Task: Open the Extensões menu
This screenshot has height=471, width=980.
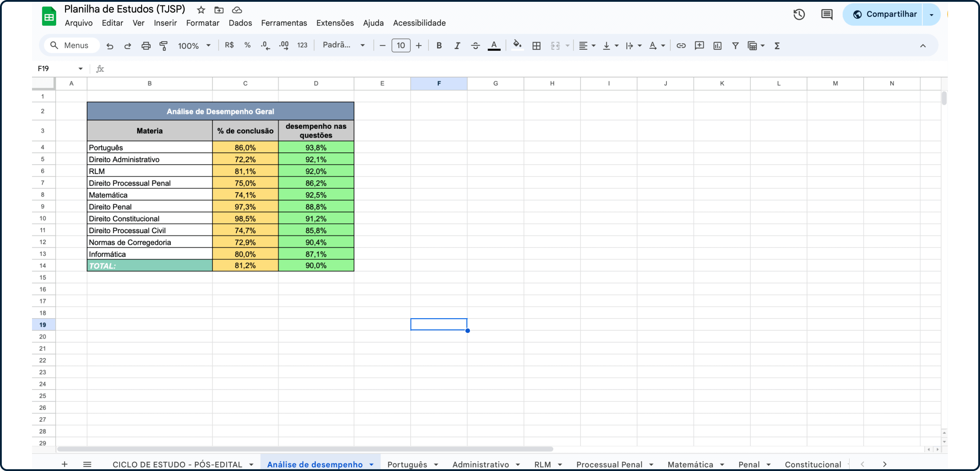Action: tap(335, 23)
